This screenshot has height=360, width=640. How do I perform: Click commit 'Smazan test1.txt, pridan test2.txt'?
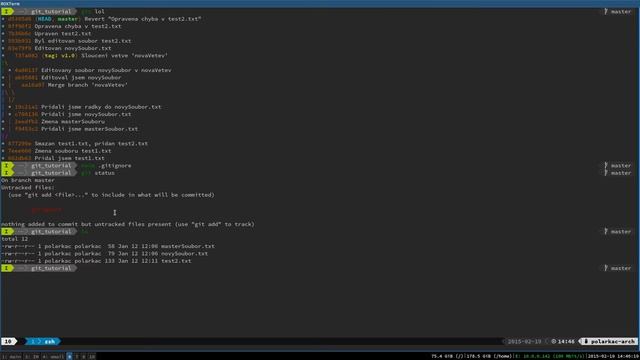pyautogui.click(x=91, y=144)
